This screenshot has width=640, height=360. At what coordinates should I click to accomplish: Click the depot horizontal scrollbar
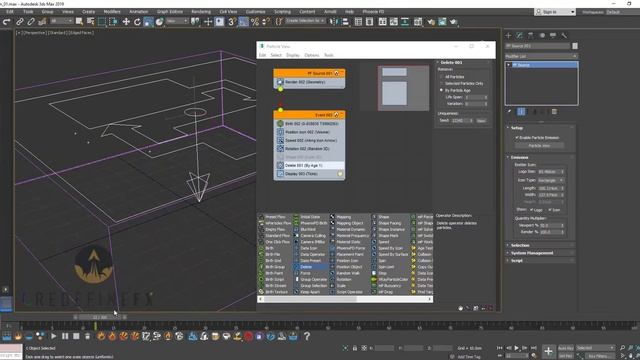pos(345,299)
